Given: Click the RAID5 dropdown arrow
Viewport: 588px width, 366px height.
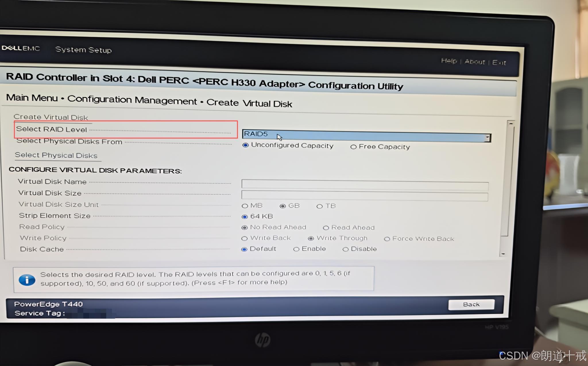Looking at the screenshot, I should (x=488, y=138).
